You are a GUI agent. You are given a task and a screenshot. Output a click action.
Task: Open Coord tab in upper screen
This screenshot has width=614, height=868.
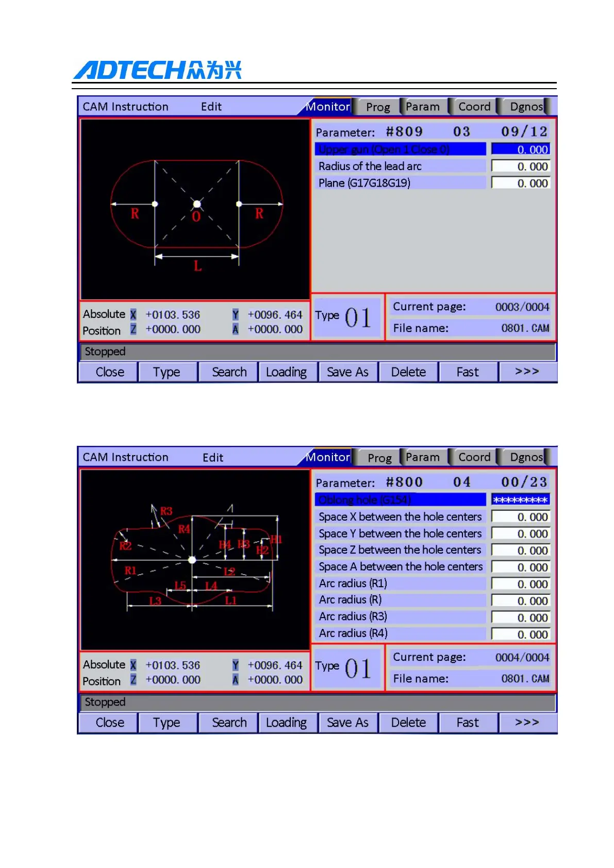click(474, 107)
